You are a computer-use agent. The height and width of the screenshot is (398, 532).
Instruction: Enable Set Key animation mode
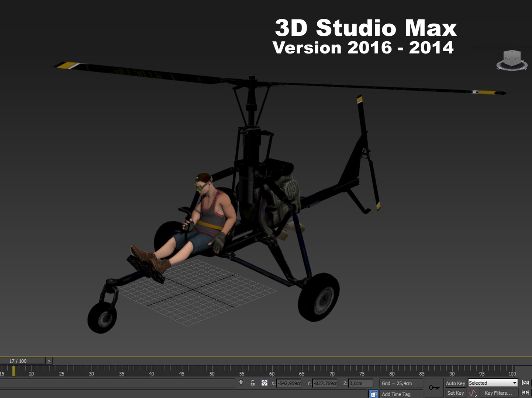tap(455, 393)
